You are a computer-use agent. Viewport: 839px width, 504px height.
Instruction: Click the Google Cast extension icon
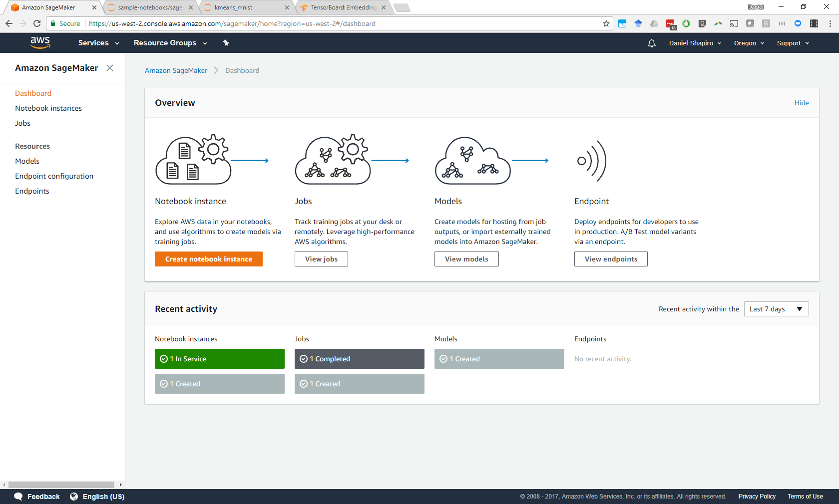pos(734,23)
